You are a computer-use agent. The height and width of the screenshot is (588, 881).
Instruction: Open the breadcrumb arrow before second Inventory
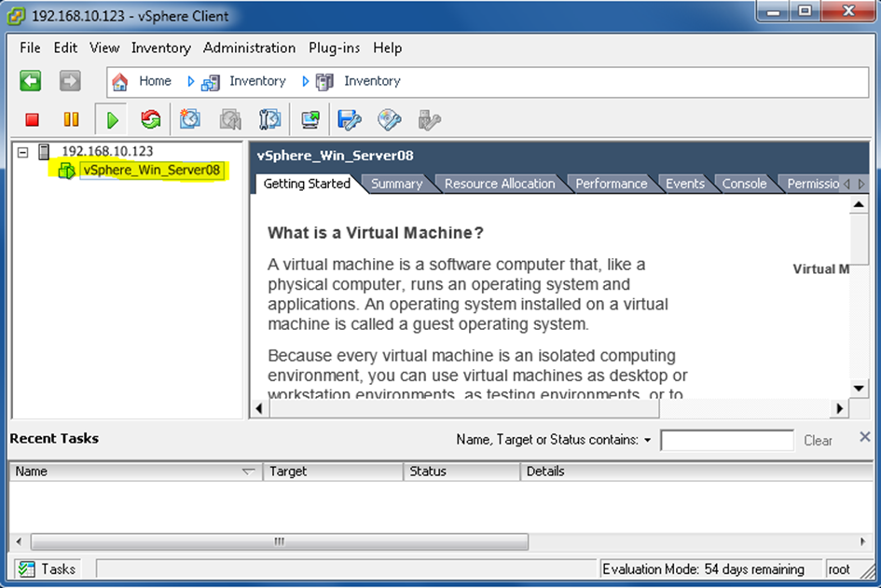pyautogui.click(x=305, y=82)
